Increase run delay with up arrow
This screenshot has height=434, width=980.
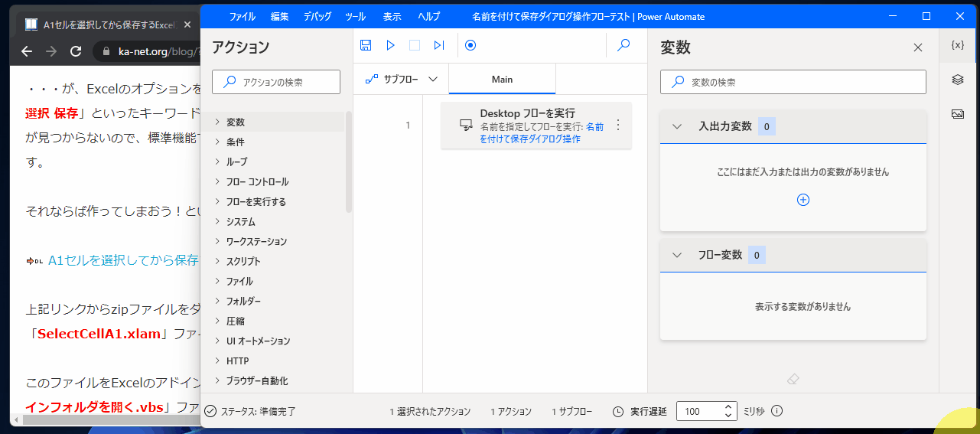[729, 406]
